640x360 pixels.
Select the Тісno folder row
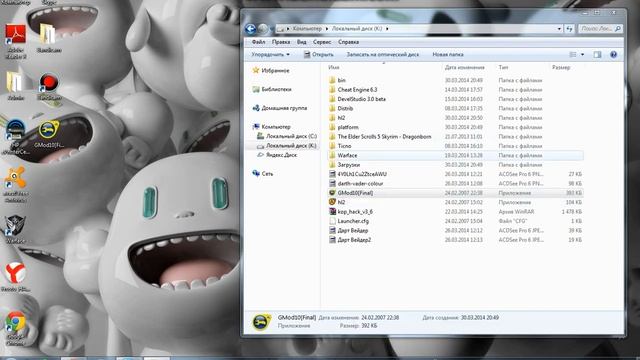pyautogui.click(x=456, y=146)
